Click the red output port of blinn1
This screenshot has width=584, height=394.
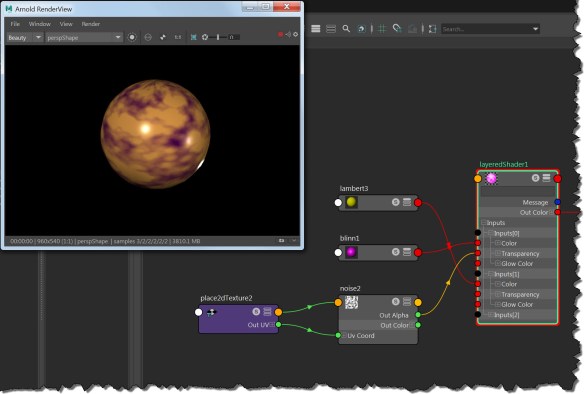coord(418,252)
